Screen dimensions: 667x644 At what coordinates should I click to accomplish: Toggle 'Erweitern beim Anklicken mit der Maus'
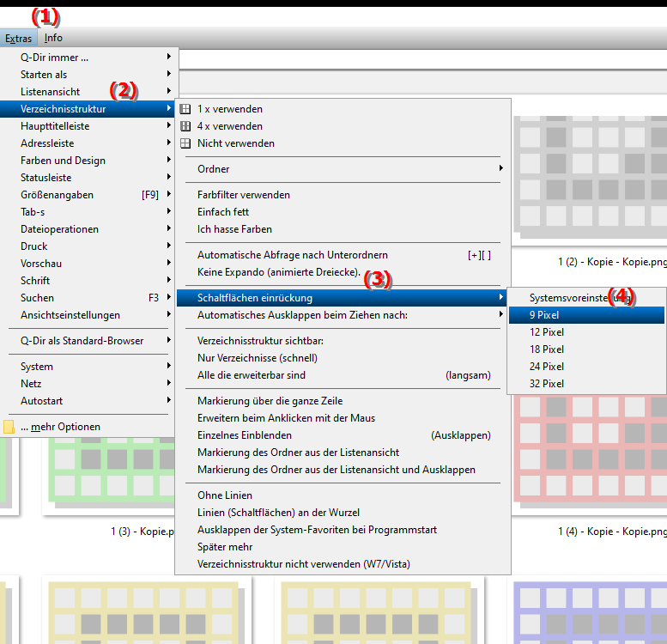click(343, 418)
